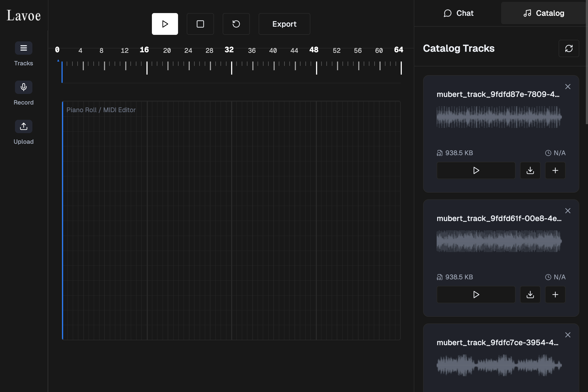Image resolution: width=588 pixels, height=392 pixels.
Task: Click the Upload icon in sidebar
Action: pos(24,127)
